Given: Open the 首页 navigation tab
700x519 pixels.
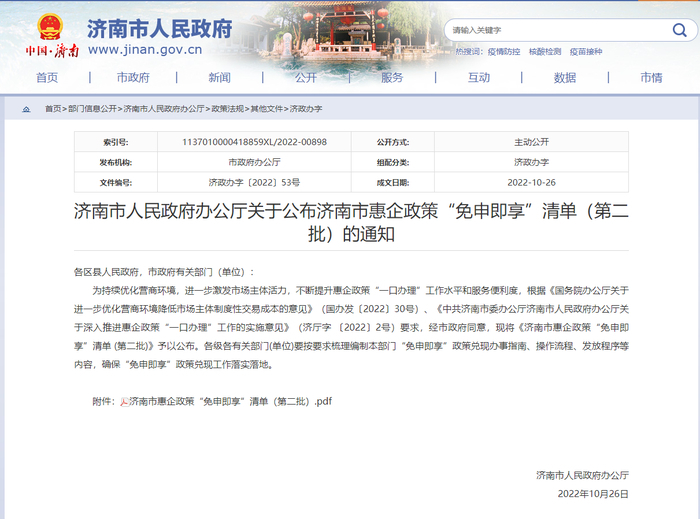Looking at the screenshot, I should tap(47, 78).
